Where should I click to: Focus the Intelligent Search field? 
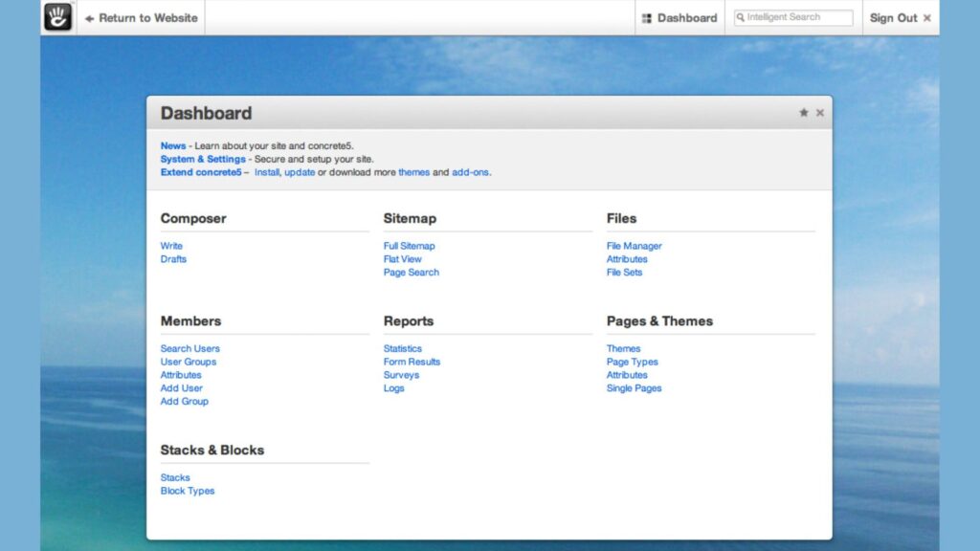793,17
